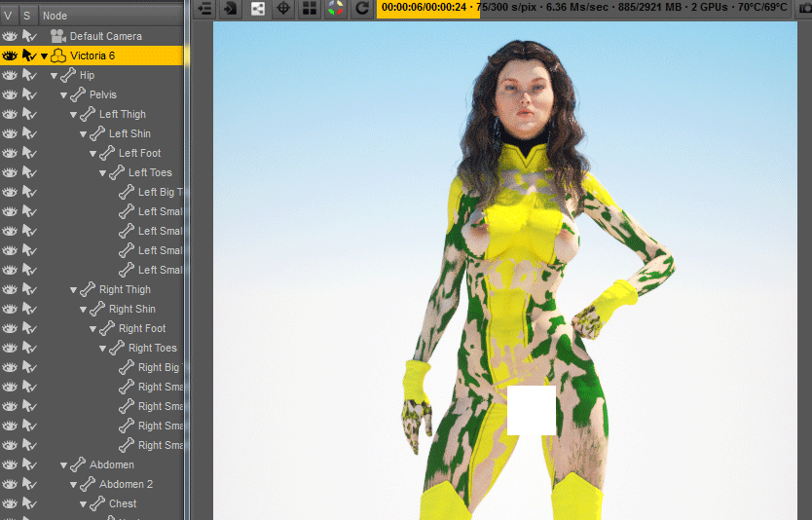Click the bone icon next to Right Shin

(97, 309)
